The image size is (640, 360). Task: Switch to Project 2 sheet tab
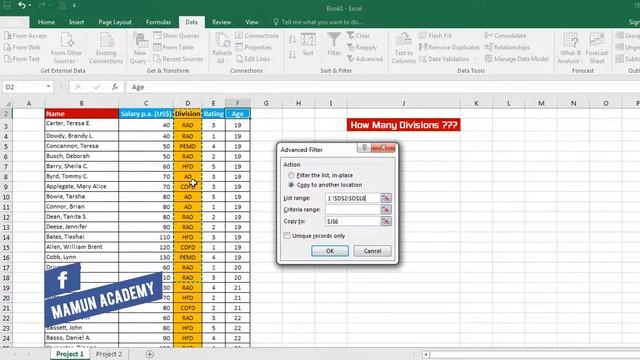(109, 354)
